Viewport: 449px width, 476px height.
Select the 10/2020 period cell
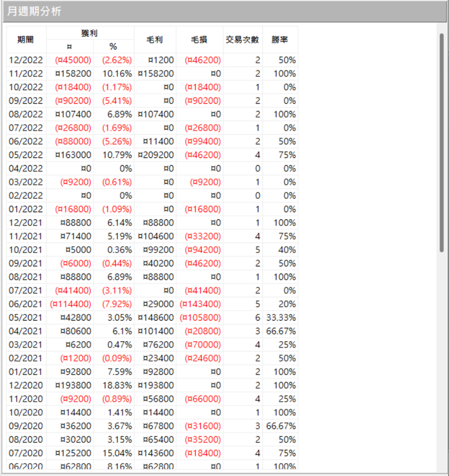tap(26, 413)
